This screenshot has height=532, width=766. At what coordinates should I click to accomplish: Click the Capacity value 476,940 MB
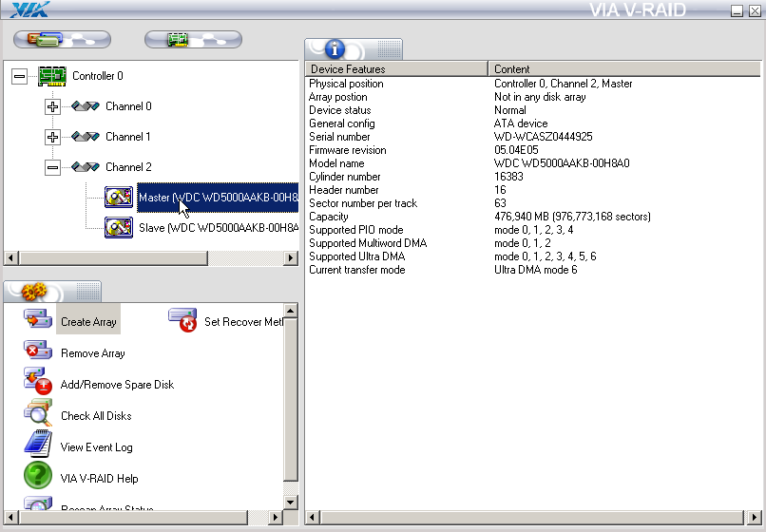pos(572,217)
